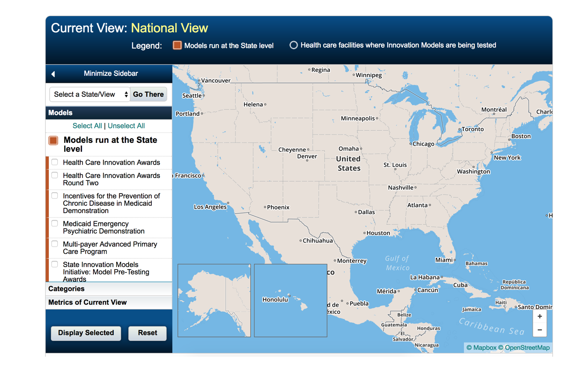Click the St. Louis label on the map
Viewport: 588px width, 372px height.
tap(395, 165)
